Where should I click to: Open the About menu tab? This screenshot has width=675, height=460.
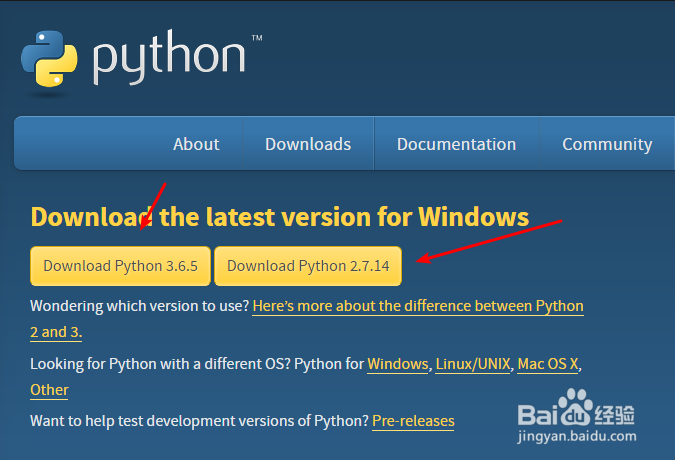[196, 144]
